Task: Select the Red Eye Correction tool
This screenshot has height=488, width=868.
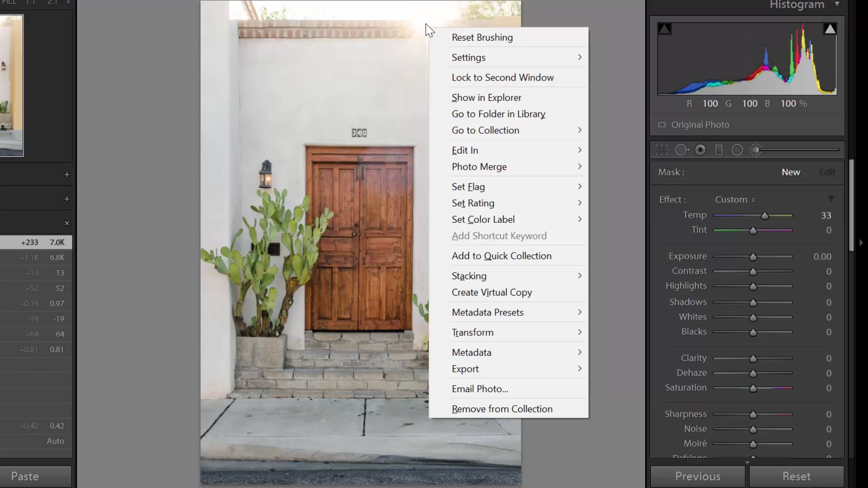Action: pyautogui.click(x=701, y=150)
